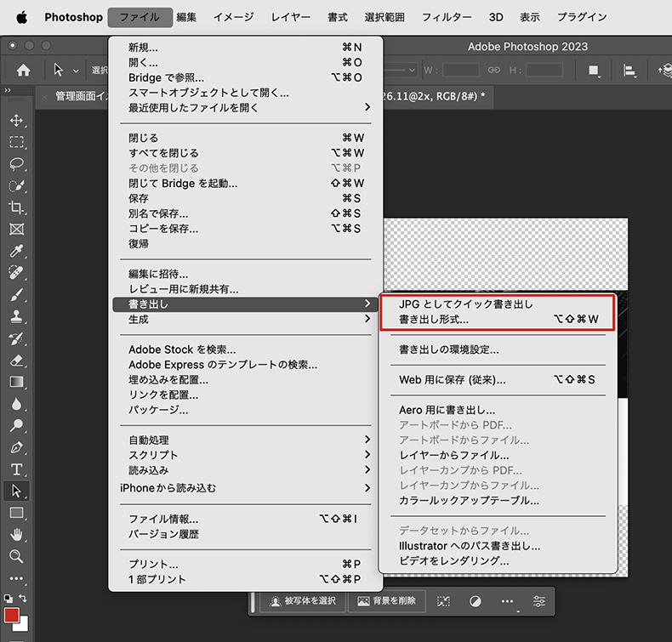Click the W width input field

pos(461,70)
